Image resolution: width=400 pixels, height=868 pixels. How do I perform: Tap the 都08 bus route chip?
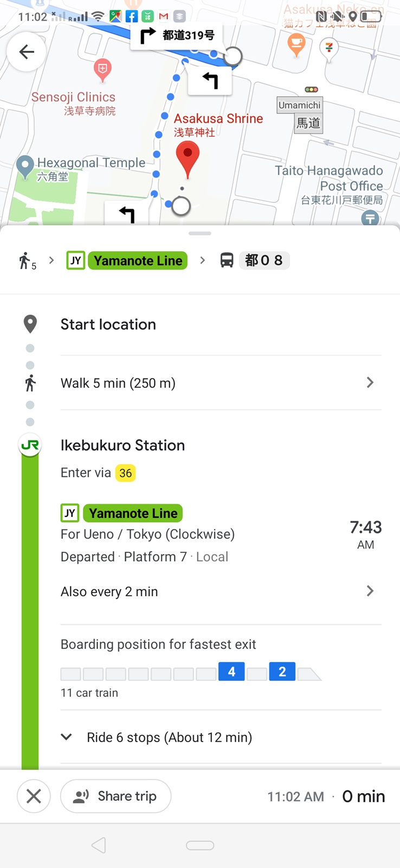point(264,260)
